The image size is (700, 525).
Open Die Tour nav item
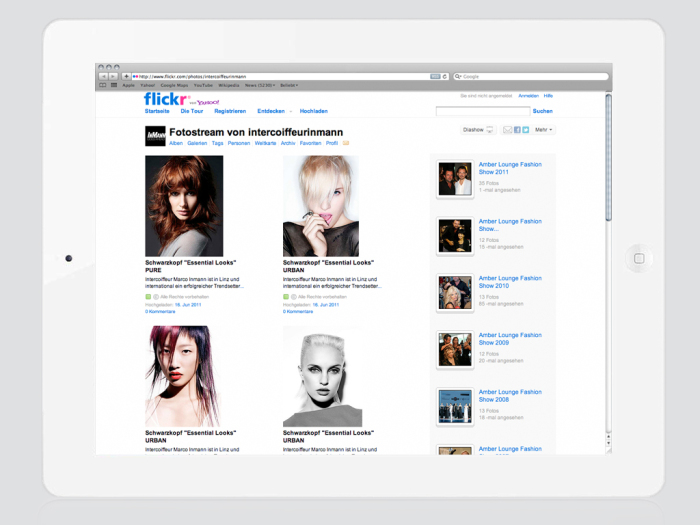point(192,111)
